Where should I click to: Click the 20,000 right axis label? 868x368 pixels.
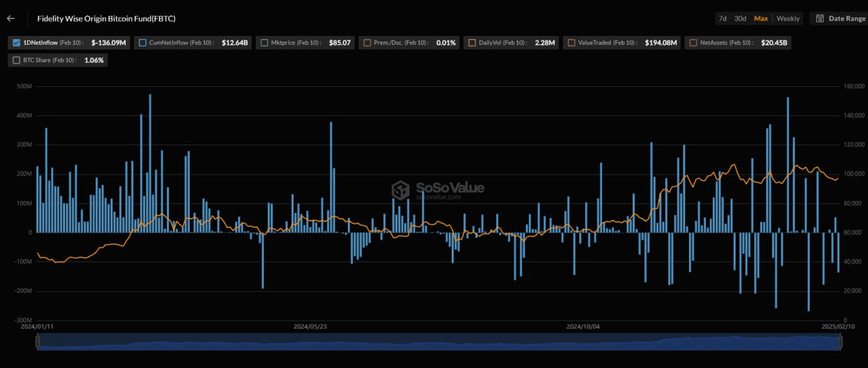tap(854, 291)
